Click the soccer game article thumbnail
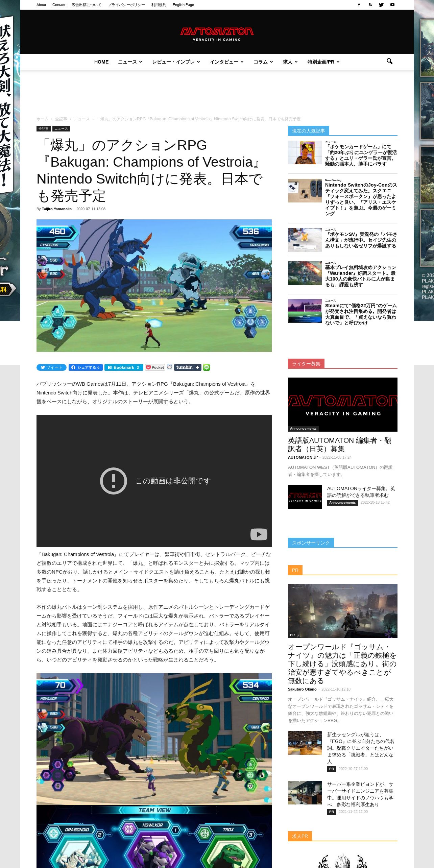434x868 pixels. [x=305, y=311]
